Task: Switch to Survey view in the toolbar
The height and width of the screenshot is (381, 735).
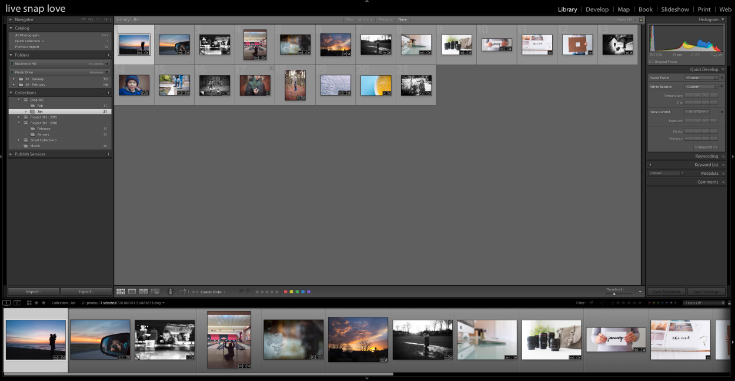Action: pos(155,291)
